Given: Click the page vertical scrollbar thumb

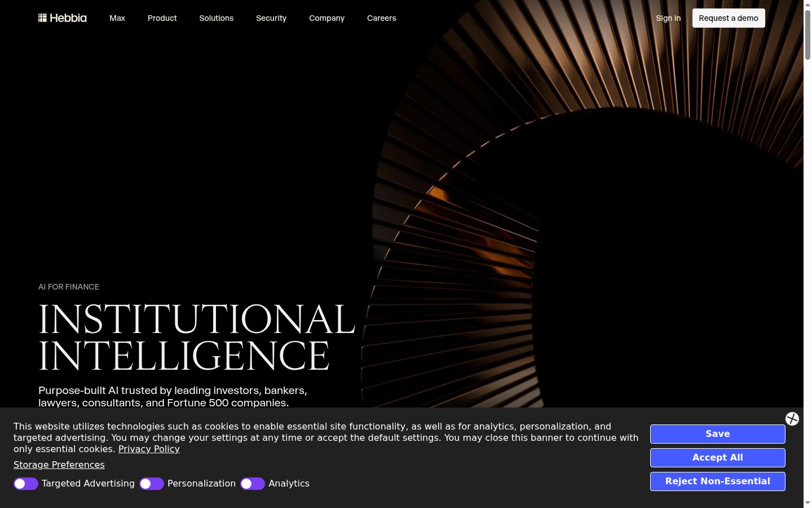Looking at the screenshot, I should pos(807,34).
